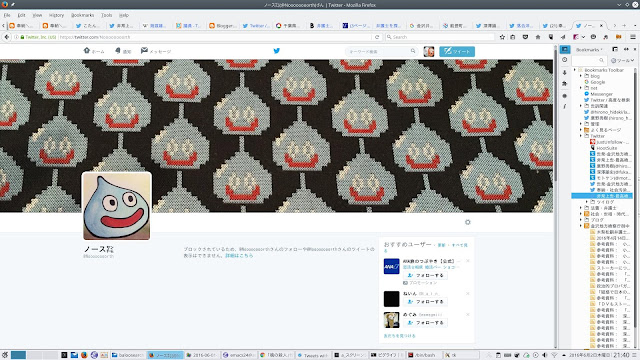The width and height of the screenshot is (640, 360).
Task: Click the Twitter bird logo in the navigation bar
Action: point(277,51)
